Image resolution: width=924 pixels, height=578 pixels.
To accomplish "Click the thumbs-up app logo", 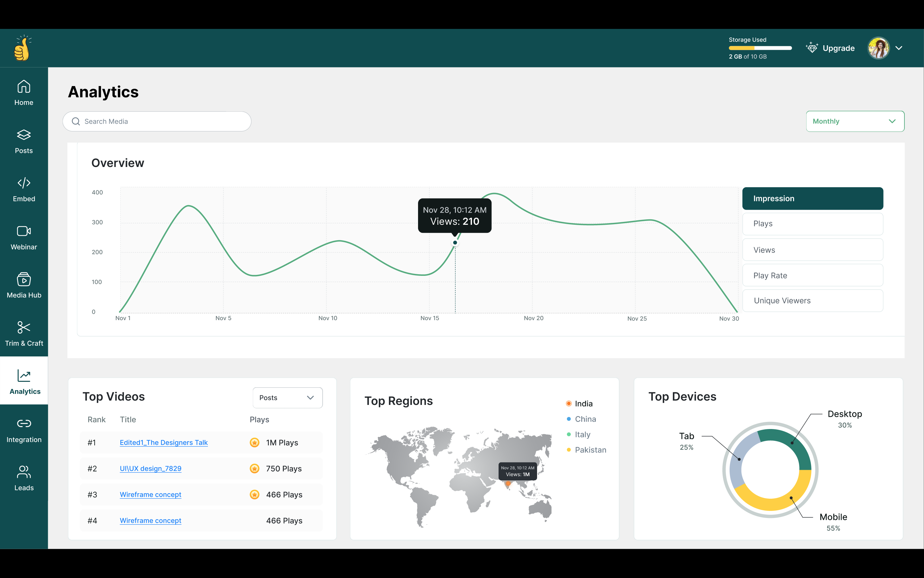I will click(22, 48).
